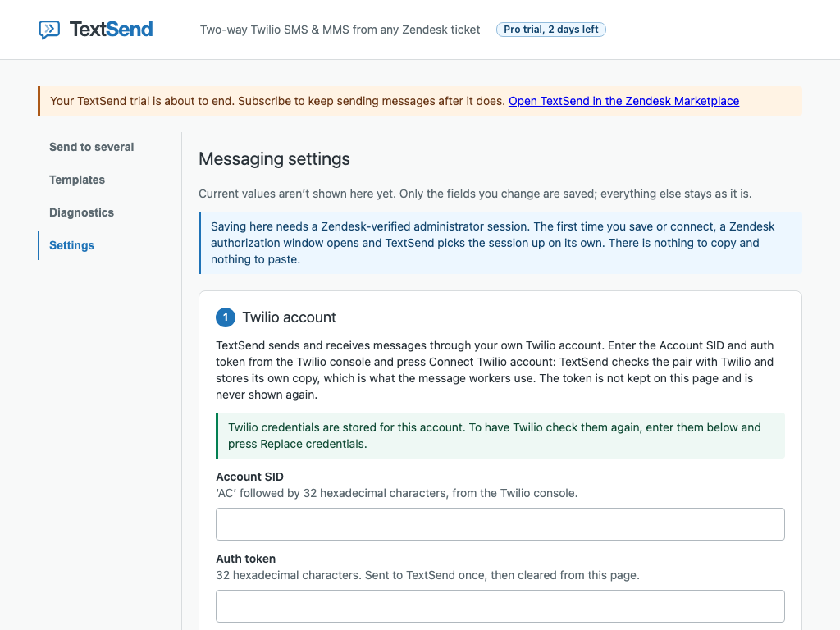This screenshot has width=840, height=630.
Task: Click the TextSend chat bubble logo icon
Action: pyautogui.click(x=49, y=30)
